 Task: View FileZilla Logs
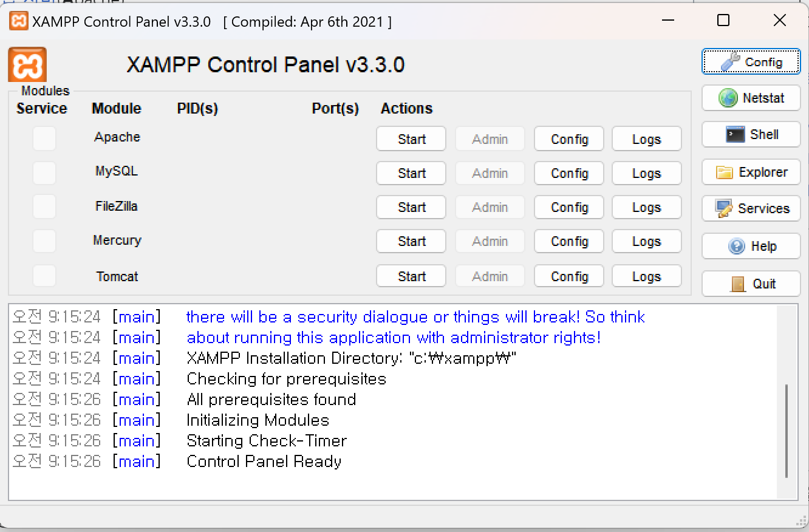click(647, 207)
